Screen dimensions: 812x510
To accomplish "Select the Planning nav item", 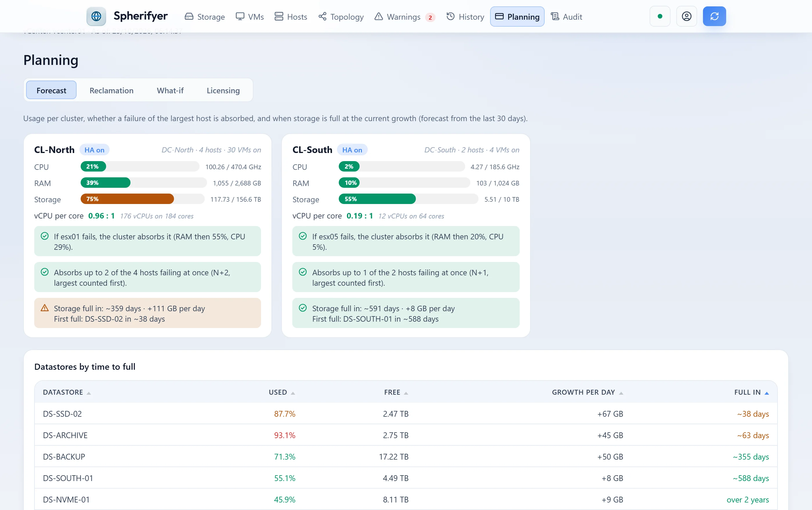I will point(517,17).
